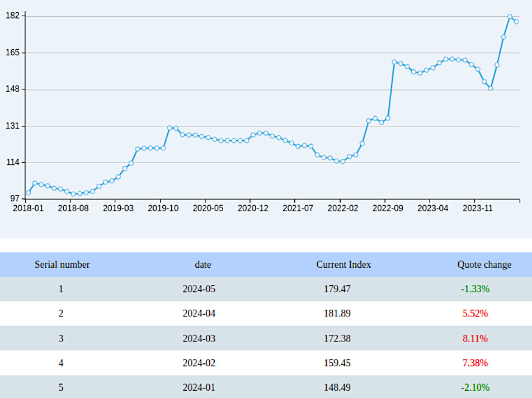Select the 2024-02 date cell
This screenshot has height=398, width=532.
point(199,363)
